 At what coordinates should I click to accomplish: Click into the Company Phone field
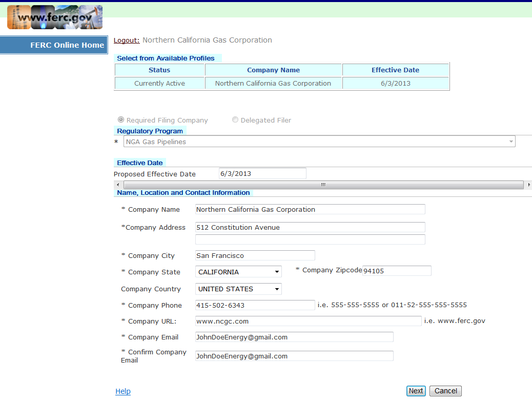[x=255, y=305]
